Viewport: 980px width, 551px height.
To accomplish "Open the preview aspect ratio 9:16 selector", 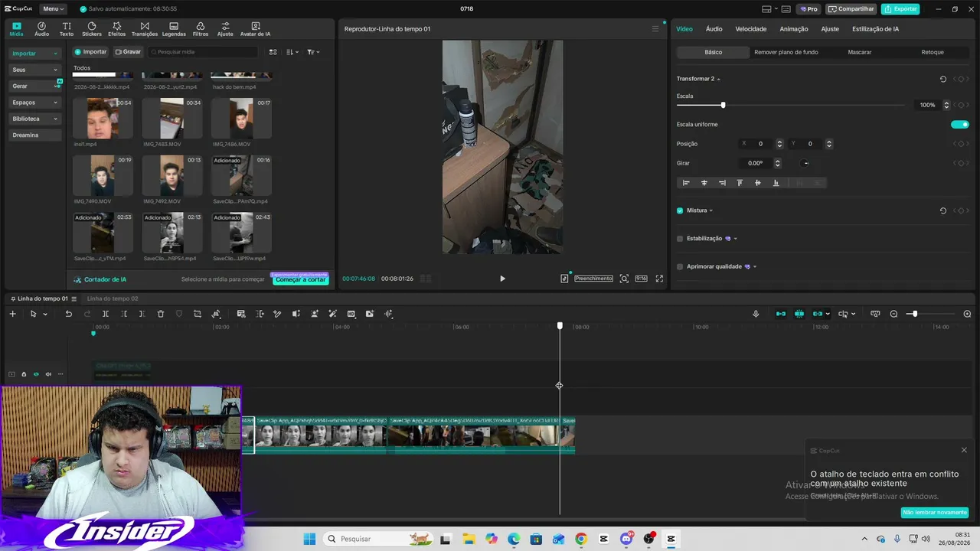I will [x=641, y=279].
